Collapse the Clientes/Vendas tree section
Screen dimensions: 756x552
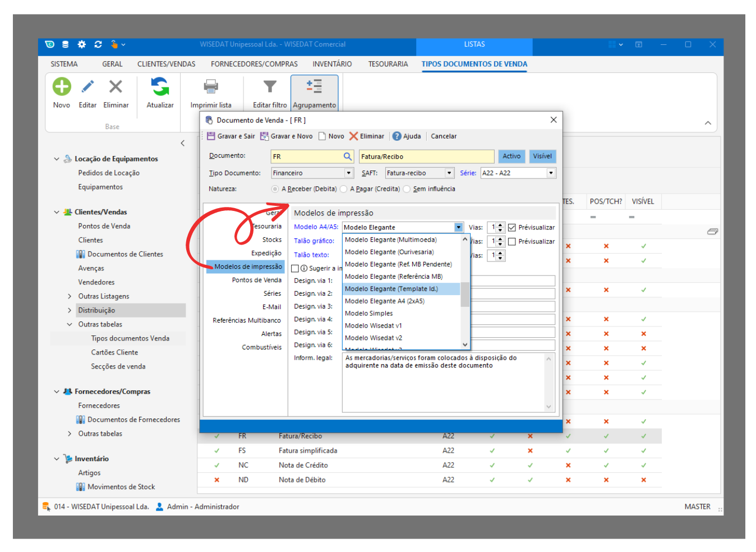click(57, 212)
